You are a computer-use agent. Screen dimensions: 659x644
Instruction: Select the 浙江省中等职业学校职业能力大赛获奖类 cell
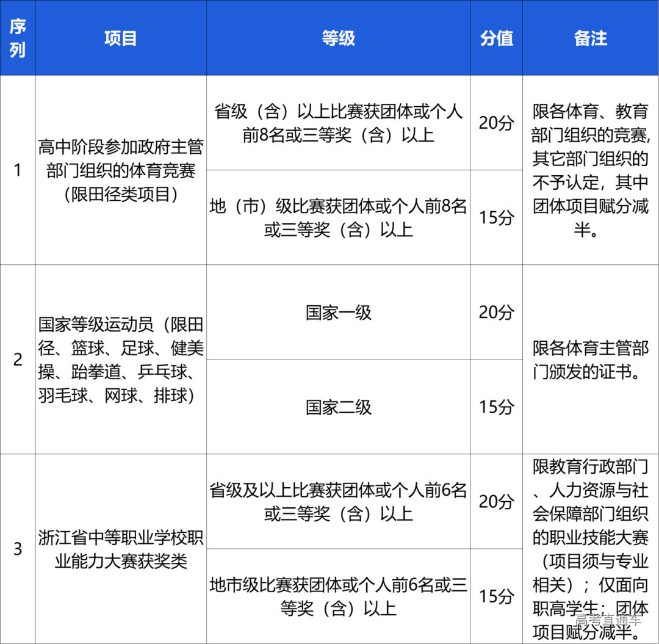coord(121,548)
